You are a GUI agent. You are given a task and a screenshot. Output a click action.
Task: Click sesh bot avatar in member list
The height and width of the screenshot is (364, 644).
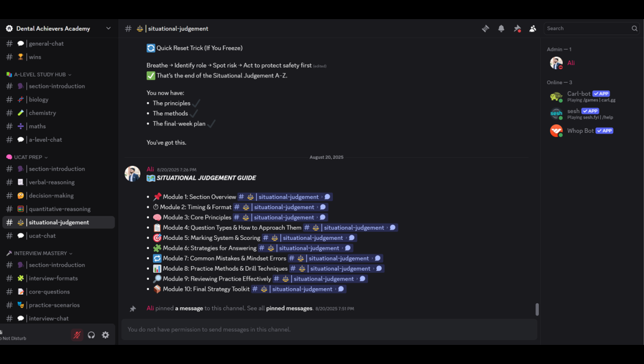(556, 113)
